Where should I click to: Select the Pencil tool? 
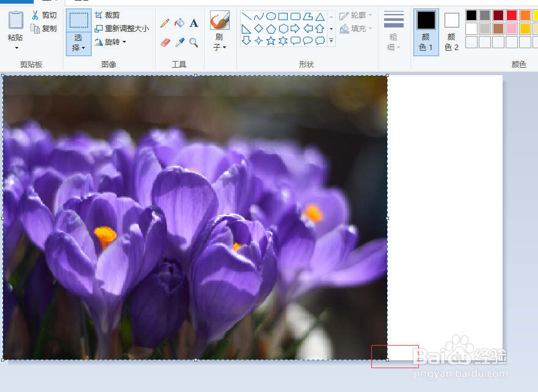point(165,23)
